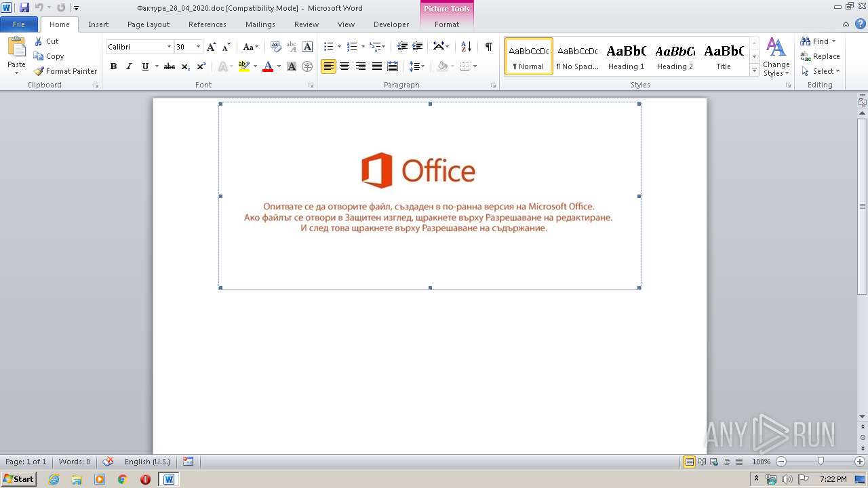Image resolution: width=868 pixels, height=488 pixels.
Task: Toggle Show/Hide paragraph marks
Action: (x=488, y=47)
